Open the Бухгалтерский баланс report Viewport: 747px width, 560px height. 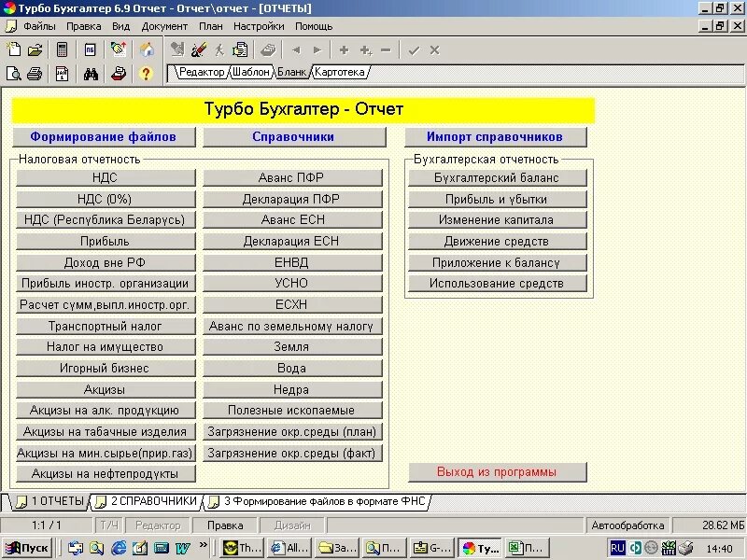click(x=497, y=177)
